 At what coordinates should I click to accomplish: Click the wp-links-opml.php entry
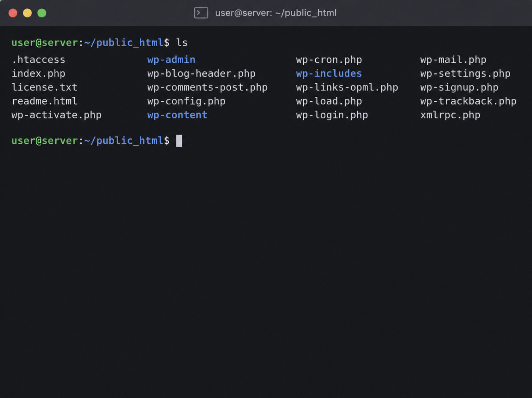pos(347,87)
